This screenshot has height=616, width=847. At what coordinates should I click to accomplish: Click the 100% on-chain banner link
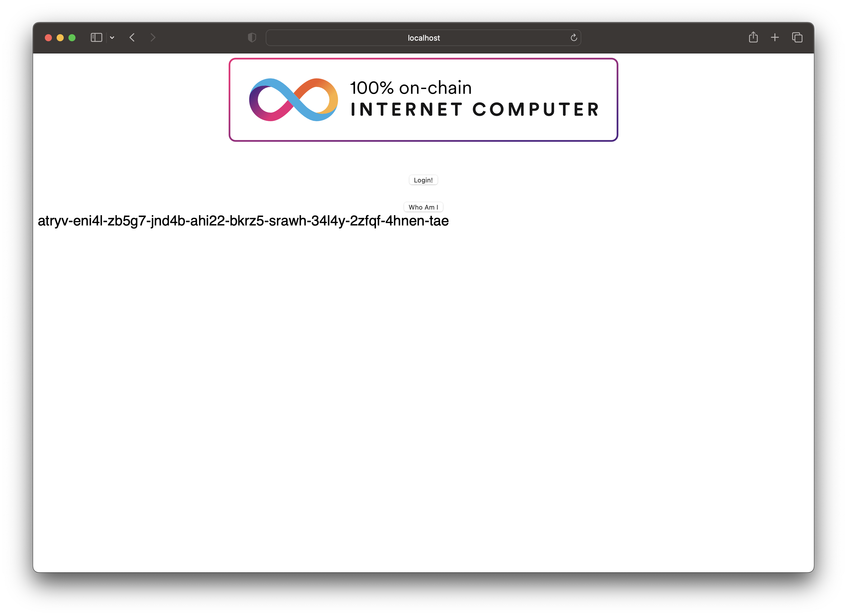click(423, 99)
